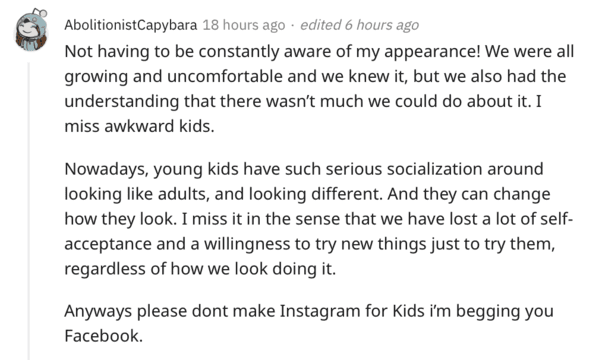Click the word "understanding" in the first paragraph
Viewport: 599px width, 360px height.
click(121, 102)
